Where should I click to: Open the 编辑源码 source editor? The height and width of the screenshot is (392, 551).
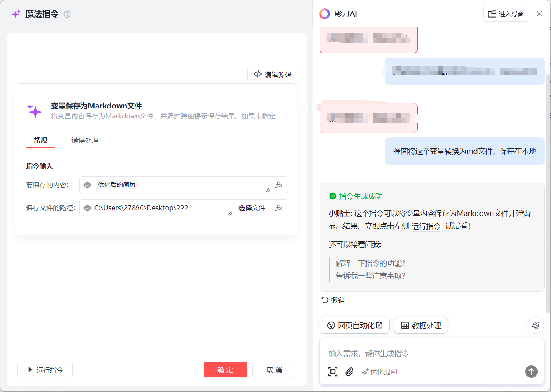point(272,74)
